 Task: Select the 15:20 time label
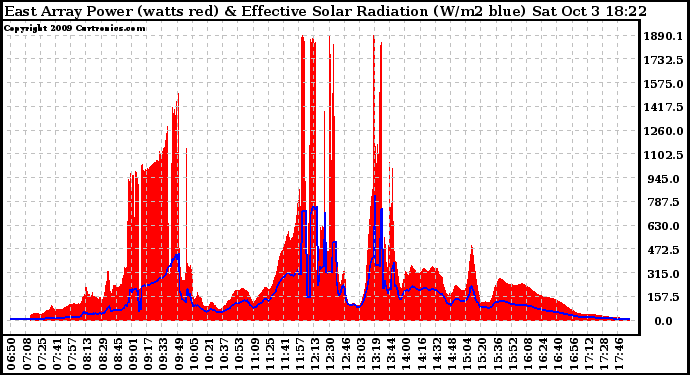(x=482, y=353)
